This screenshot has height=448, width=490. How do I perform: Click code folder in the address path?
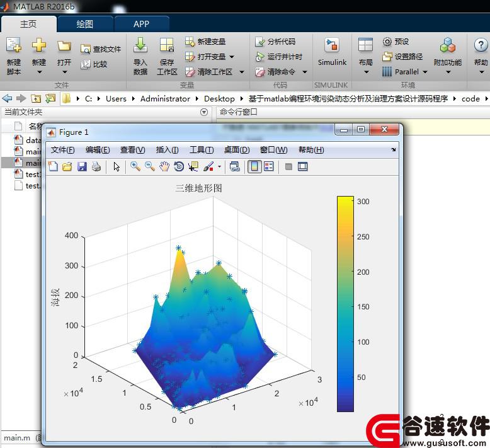pos(470,99)
